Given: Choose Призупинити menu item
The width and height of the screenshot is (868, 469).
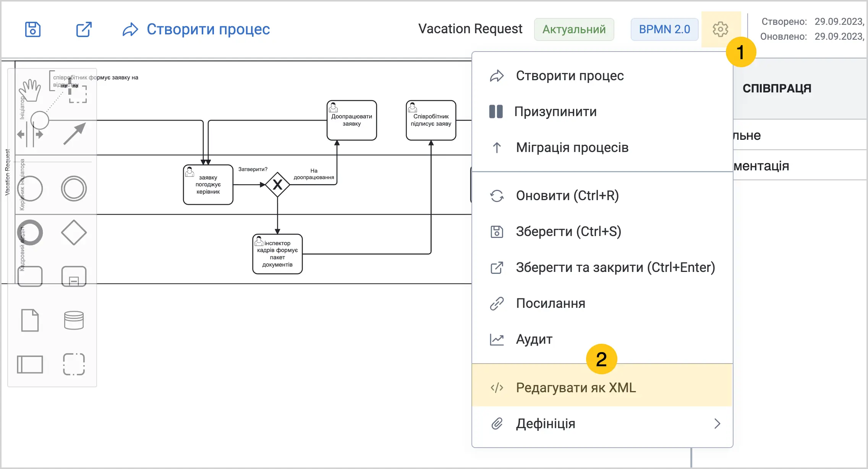Looking at the screenshot, I should 602,112.
